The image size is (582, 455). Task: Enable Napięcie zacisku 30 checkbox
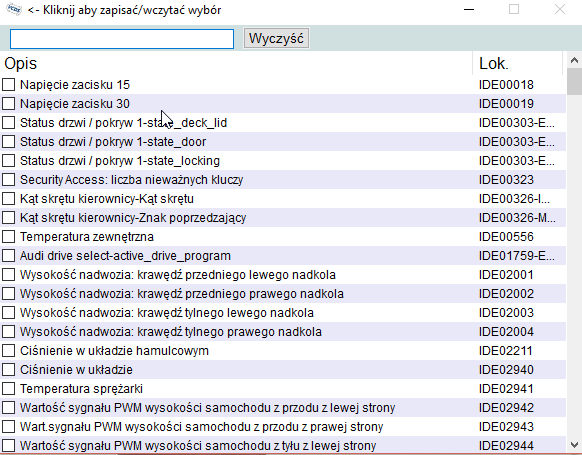point(9,104)
